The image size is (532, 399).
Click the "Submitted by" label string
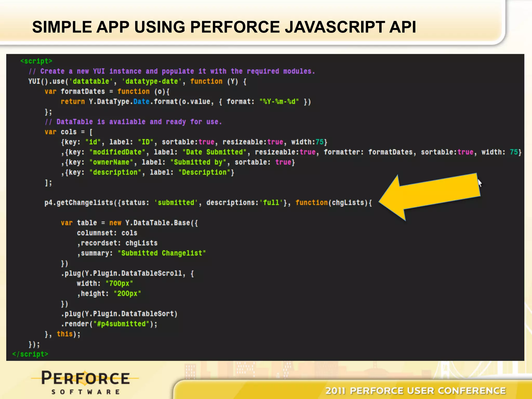(198, 162)
